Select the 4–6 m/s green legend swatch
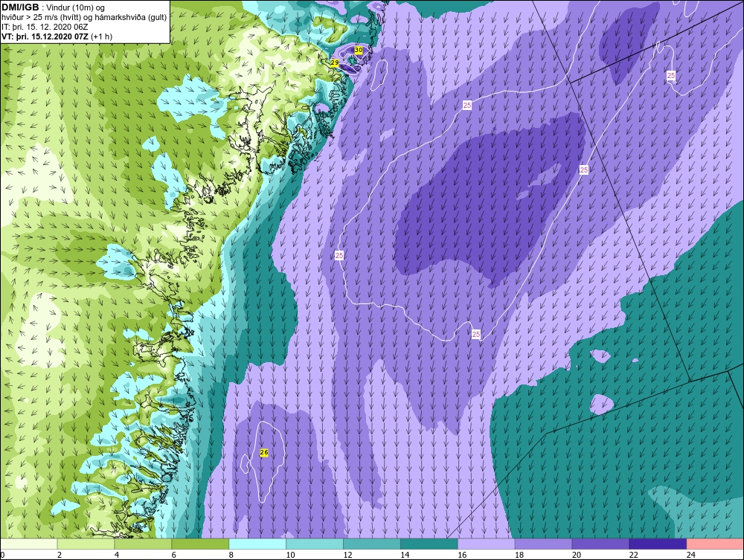The height and width of the screenshot is (560, 744). (143, 544)
